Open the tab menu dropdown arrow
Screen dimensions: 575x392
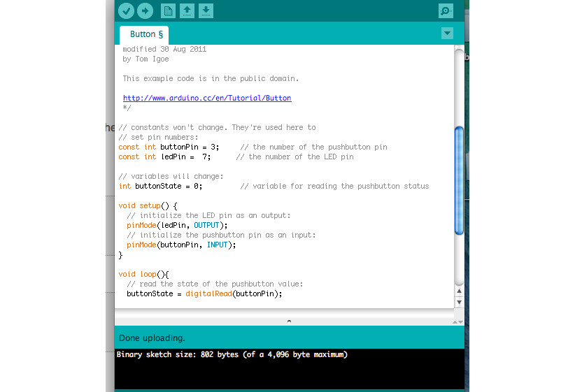[447, 34]
